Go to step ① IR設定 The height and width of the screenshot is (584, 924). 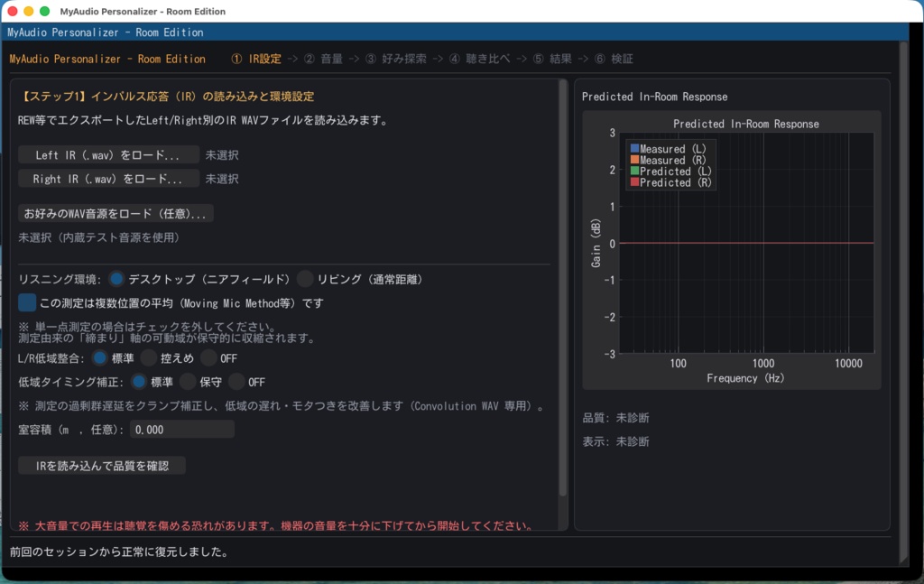(256, 59)
